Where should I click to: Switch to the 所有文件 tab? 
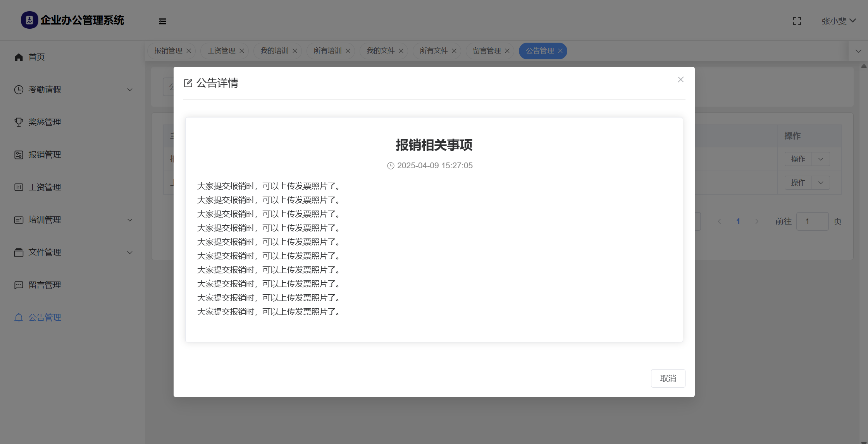(x=433, y=51)
